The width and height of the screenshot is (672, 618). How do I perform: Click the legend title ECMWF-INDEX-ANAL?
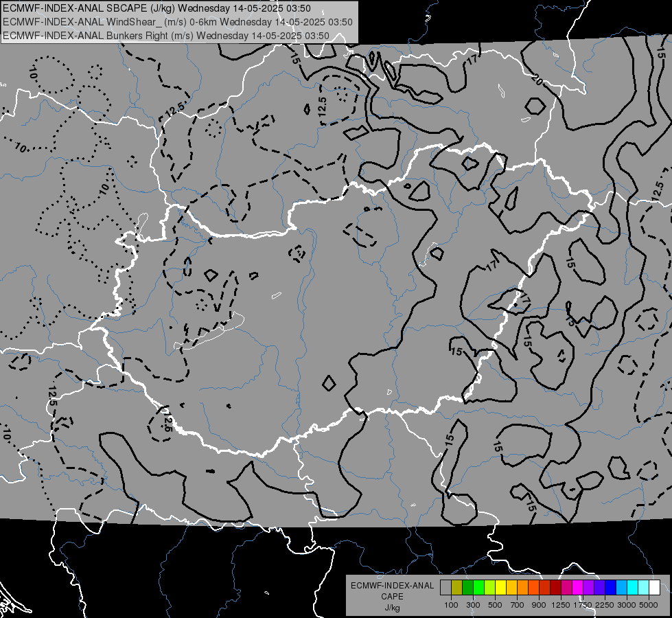(392, 586)
